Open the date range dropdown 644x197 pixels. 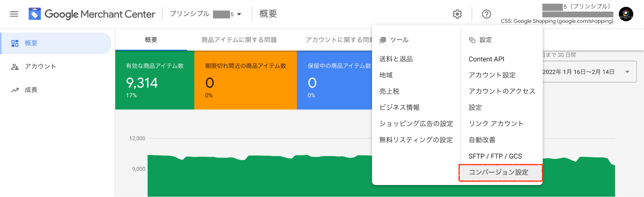(627, 72)
